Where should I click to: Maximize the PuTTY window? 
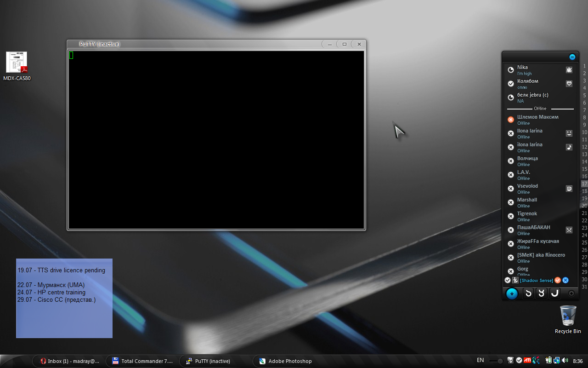coord(344,44)
